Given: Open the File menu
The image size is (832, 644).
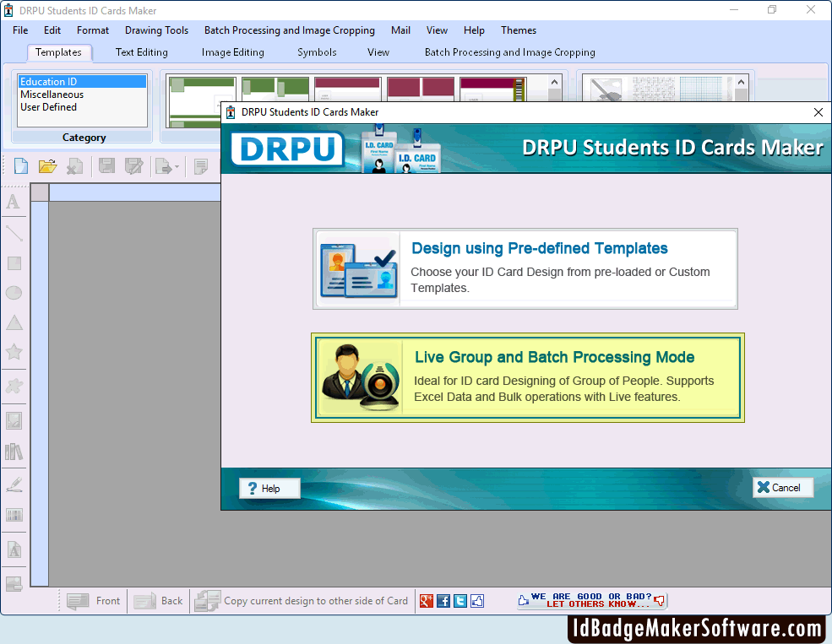Looking at the screenshot, I should click(20, 30).
